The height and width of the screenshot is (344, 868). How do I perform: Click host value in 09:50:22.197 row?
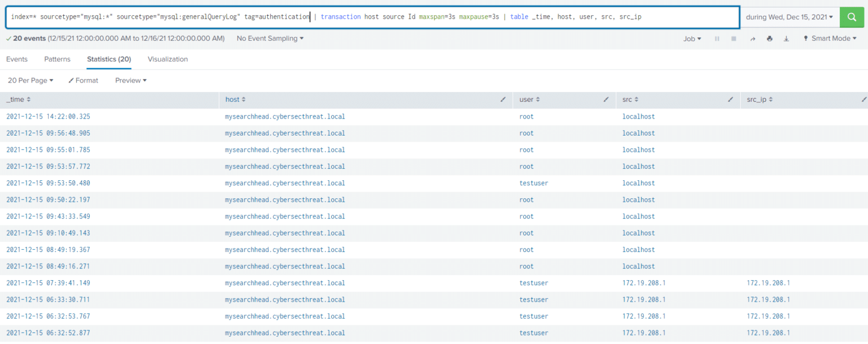click(x=285, y=200)
